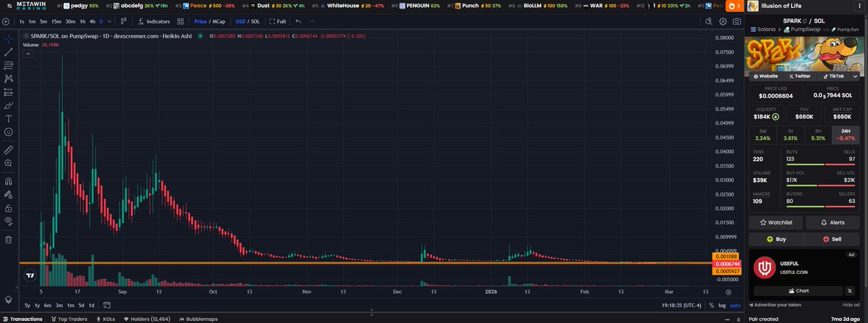Set chart range to 6m
The width and height of the screenshot is (868, 323).
coord(48,305)
